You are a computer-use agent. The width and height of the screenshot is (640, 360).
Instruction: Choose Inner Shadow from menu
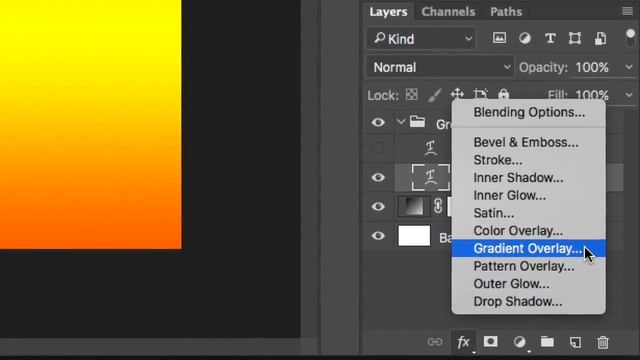point(529,178)
